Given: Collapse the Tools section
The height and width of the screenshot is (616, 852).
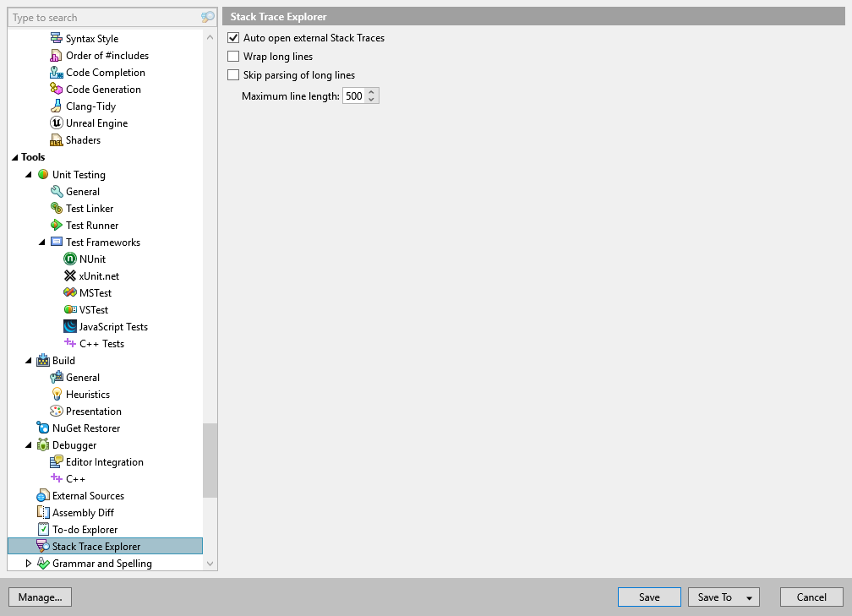Looking at the screenshot, I should (15, 157).
